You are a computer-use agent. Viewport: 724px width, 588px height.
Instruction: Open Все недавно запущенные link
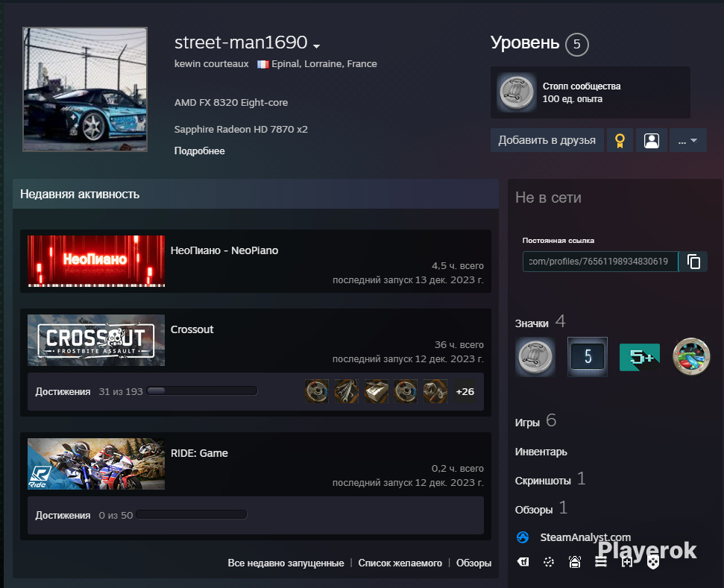tap(286, 563)
